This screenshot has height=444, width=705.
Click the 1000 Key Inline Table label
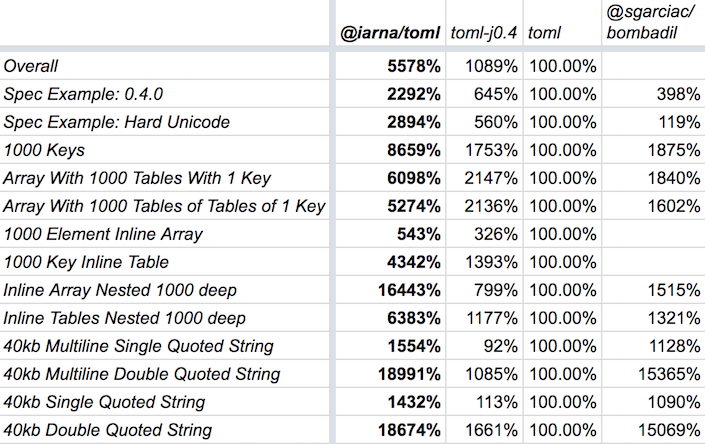coord(86,262)
